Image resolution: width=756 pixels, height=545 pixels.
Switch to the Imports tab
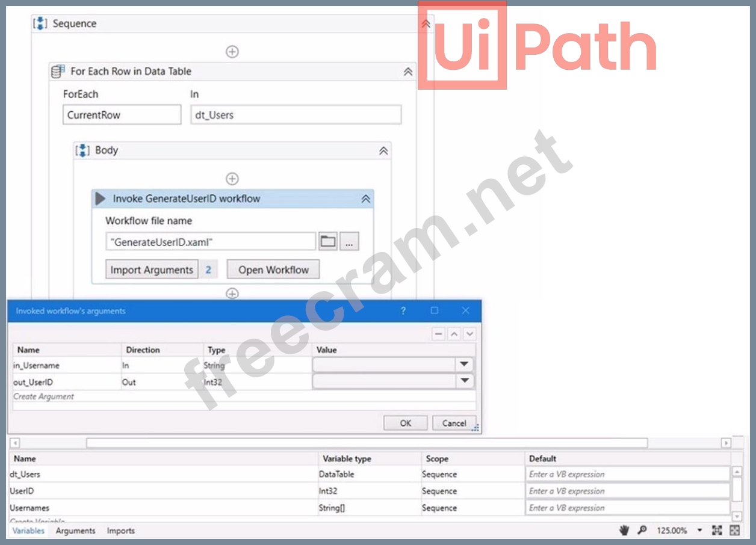120,531
